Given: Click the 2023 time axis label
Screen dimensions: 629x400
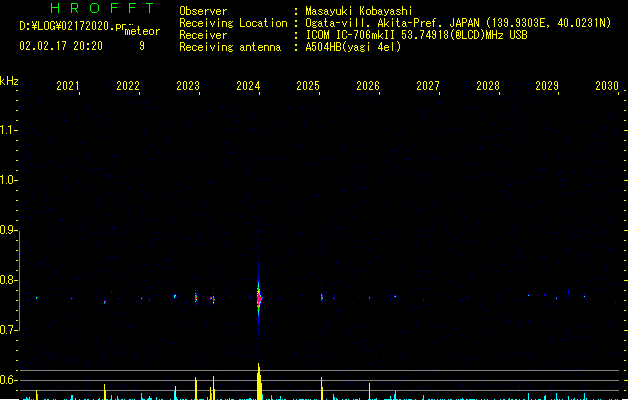Looking at the screenshot, I should pyautogui.click(x=188, y=85).
